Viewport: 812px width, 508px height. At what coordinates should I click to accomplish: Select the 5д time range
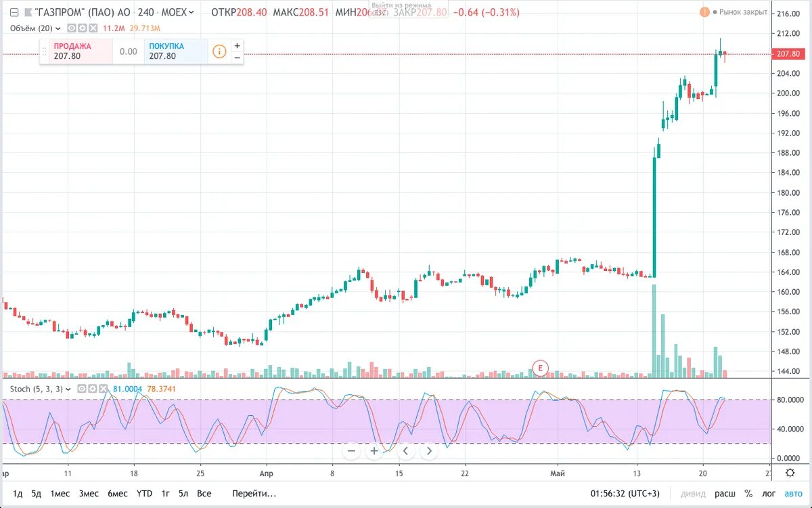click(36, 494)
